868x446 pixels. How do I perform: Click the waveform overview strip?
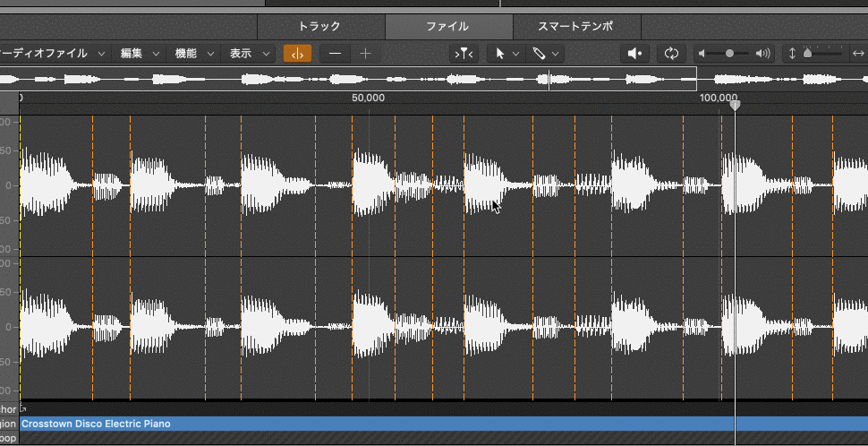coord(434,79)
